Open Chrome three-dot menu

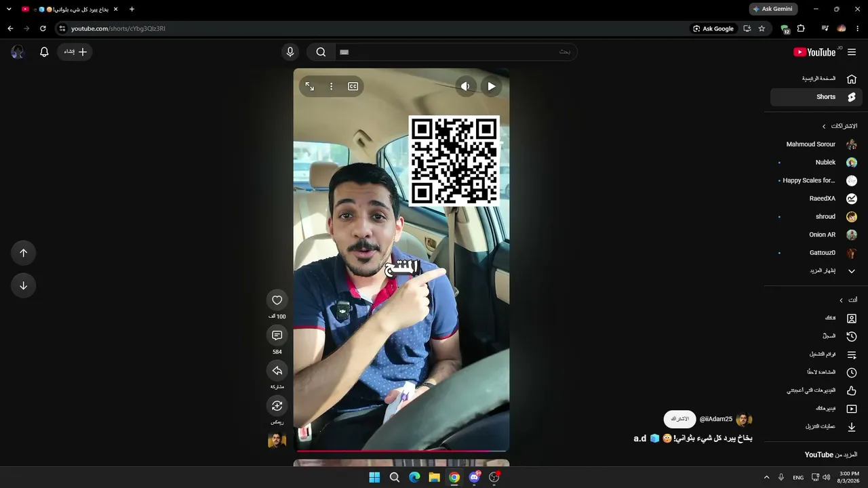click(x=858, y=28)
